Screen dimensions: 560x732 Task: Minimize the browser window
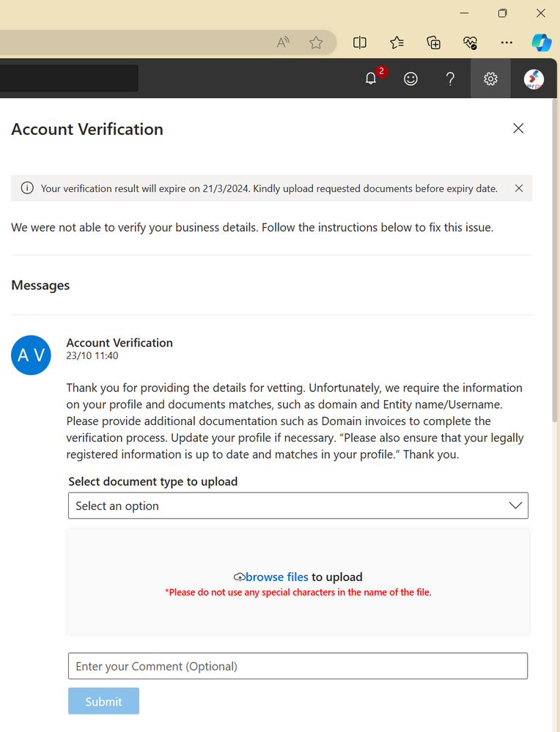[464, 13]
